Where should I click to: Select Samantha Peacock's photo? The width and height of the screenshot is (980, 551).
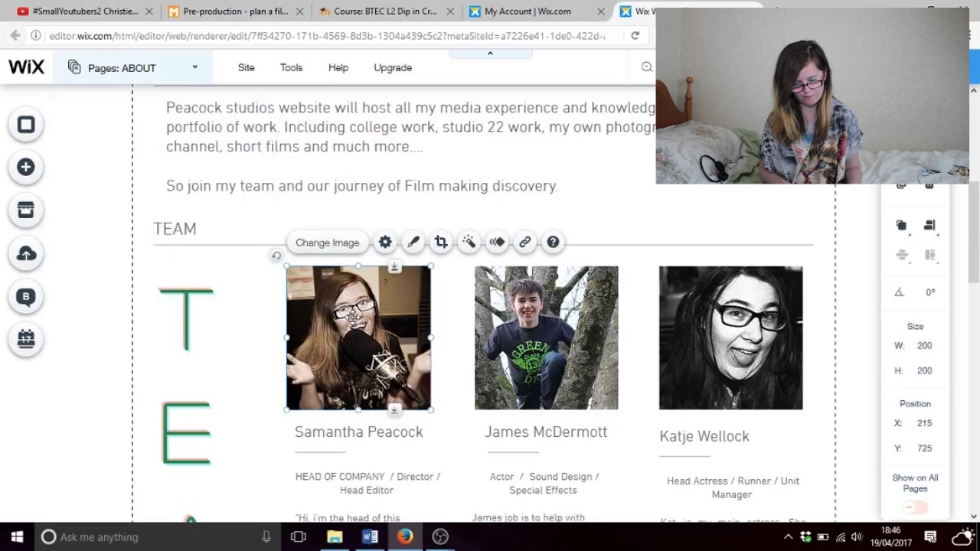point(358,337)
